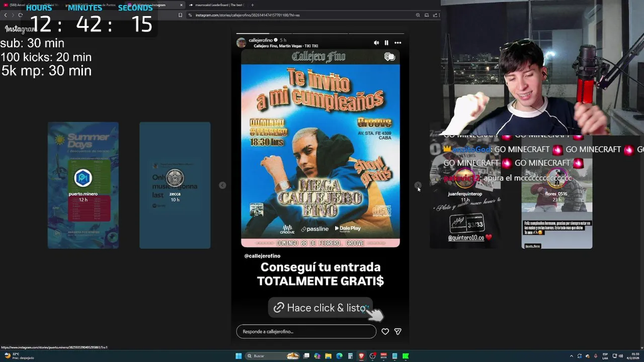Image resolution: width=644 pixels, height=362 pixels.
Task: Mute the story audio with the speaker icon
Action: (376, 43)
